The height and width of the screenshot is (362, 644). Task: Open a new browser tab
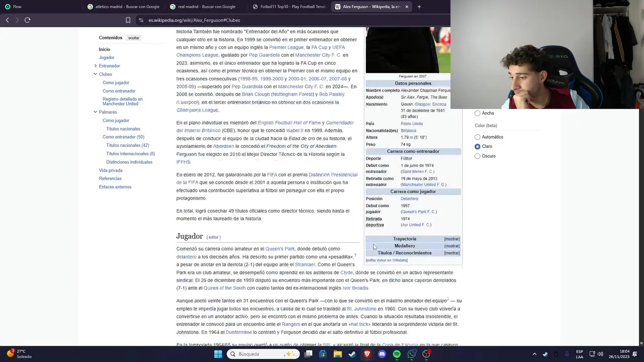click(x=419, y=7)
